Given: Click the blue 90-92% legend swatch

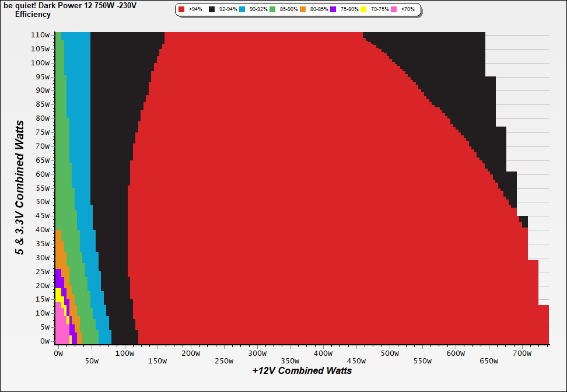Looking at the screenshot, I should tap(242, 9).
